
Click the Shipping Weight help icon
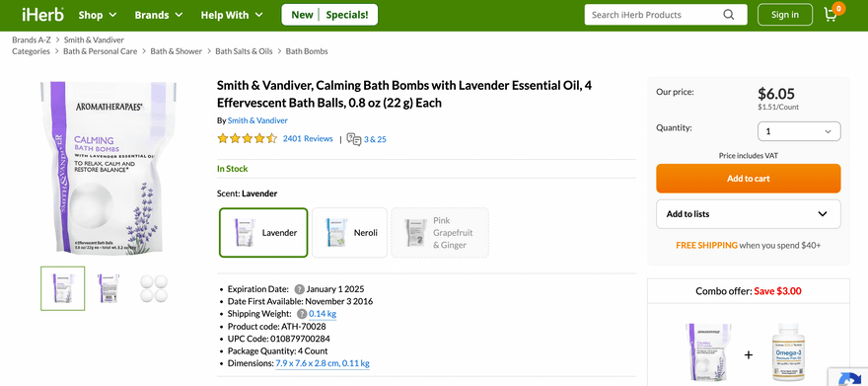[x=302, y=314]
